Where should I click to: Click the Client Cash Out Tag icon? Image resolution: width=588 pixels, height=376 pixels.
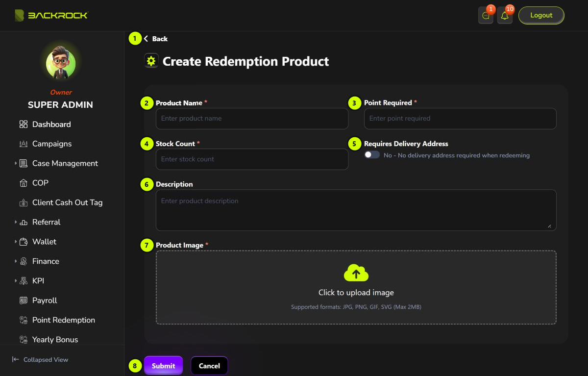(x=24, y=203)
